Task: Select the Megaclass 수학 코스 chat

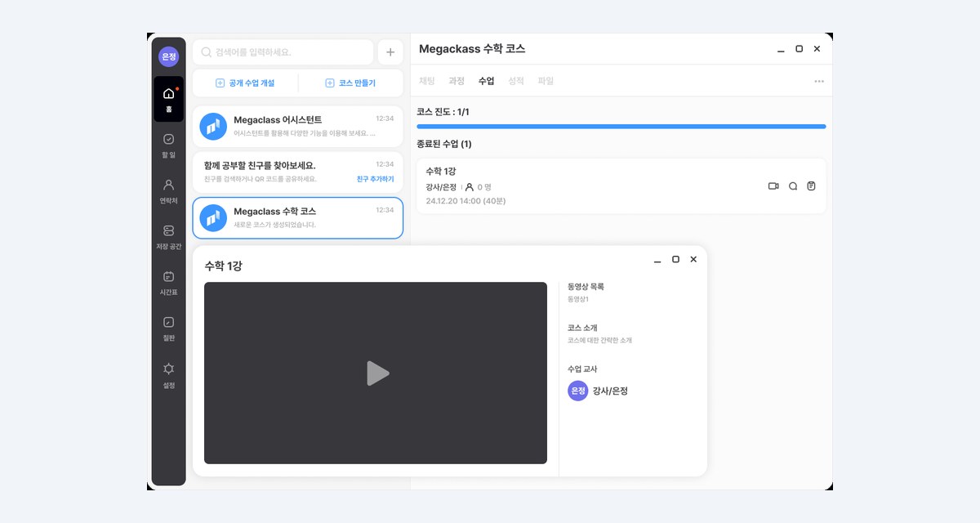Action: click(297, 217)
